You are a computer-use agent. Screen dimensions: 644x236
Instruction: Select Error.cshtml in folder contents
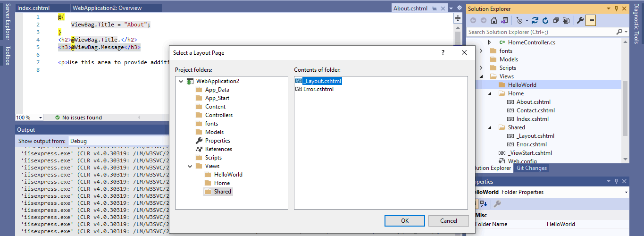(x=314, y=89)
